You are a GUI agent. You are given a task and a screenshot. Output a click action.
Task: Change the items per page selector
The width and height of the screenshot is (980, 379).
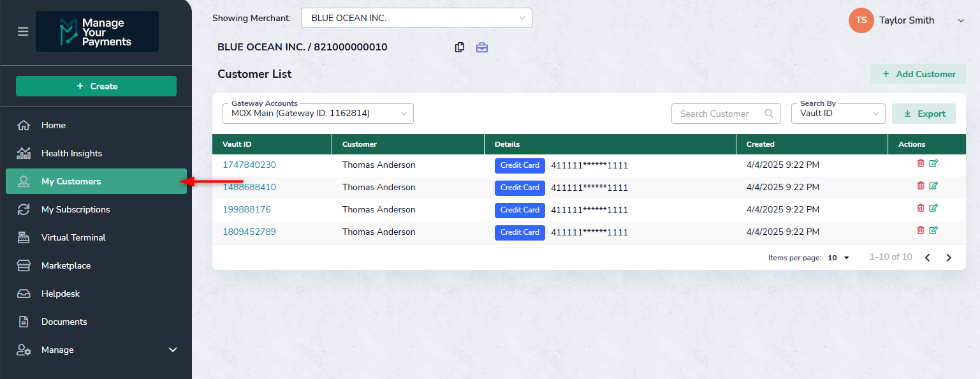(x=839, y=258)
